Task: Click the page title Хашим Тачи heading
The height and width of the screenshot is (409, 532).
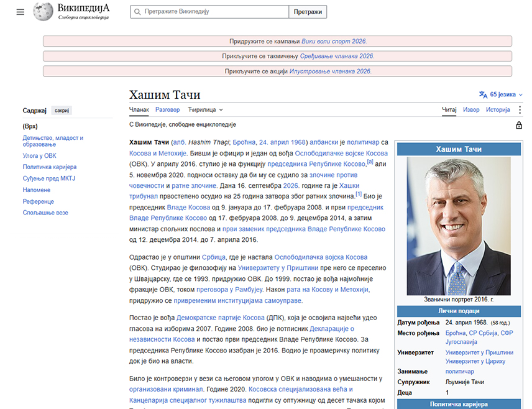Action: click(165, 94)
